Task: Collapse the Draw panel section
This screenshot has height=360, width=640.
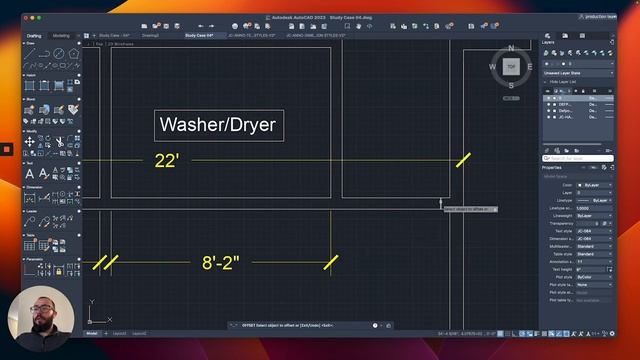Action: point(24,43)
